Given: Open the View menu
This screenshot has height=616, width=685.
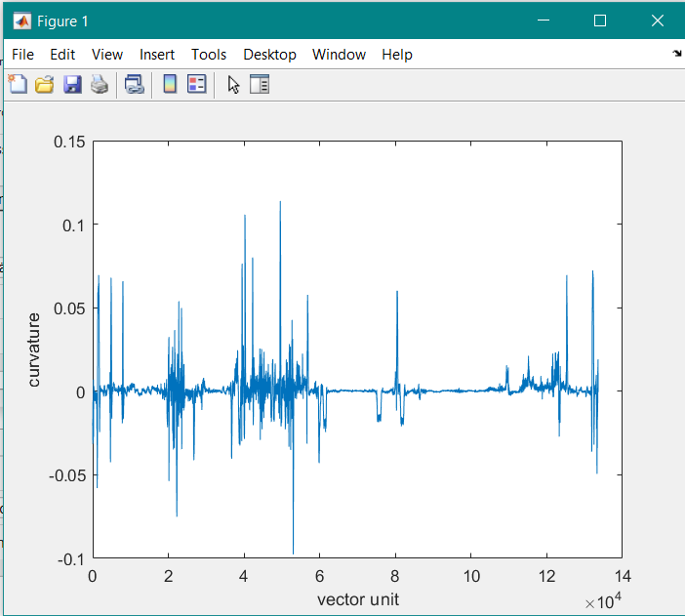Looking at the screenshot, I should [107, 55].
